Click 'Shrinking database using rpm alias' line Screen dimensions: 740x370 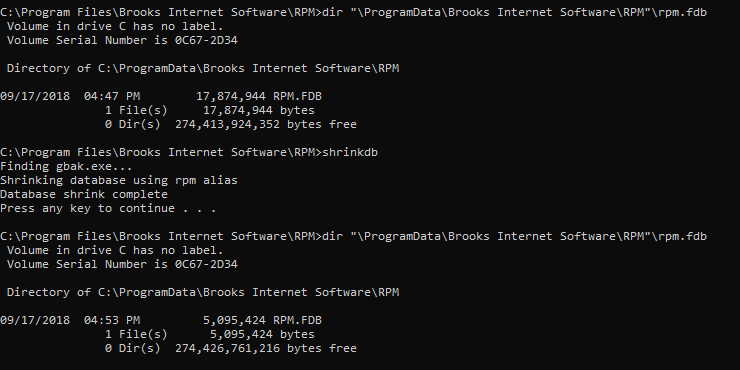119,180
